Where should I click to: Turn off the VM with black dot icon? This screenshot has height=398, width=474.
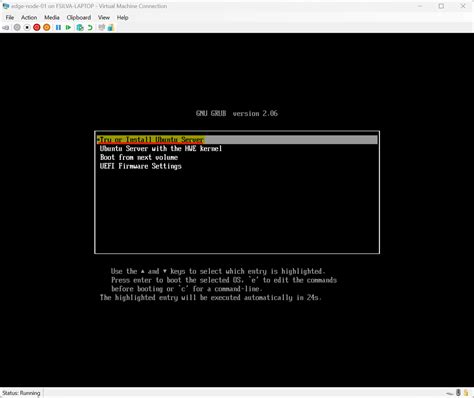[27, 28]
